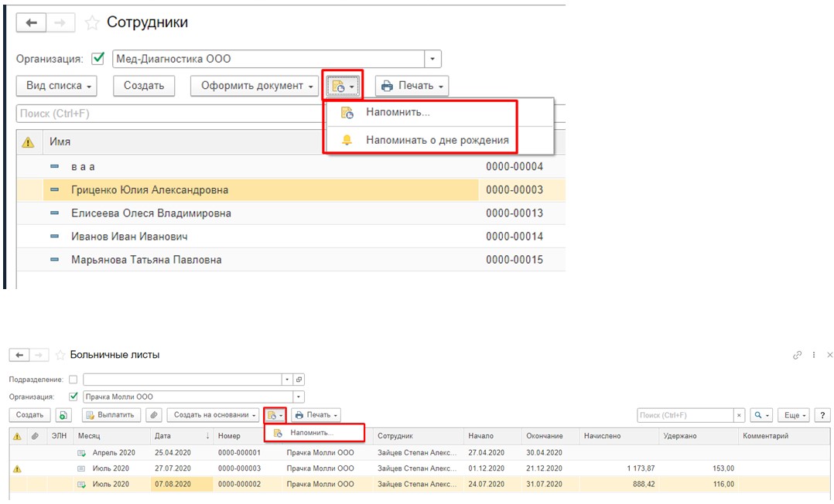The height and width of the screenshot is (504, 834).
Task: Uncheck the Прачка Молли organization filter checkbox
Action: 73,397
